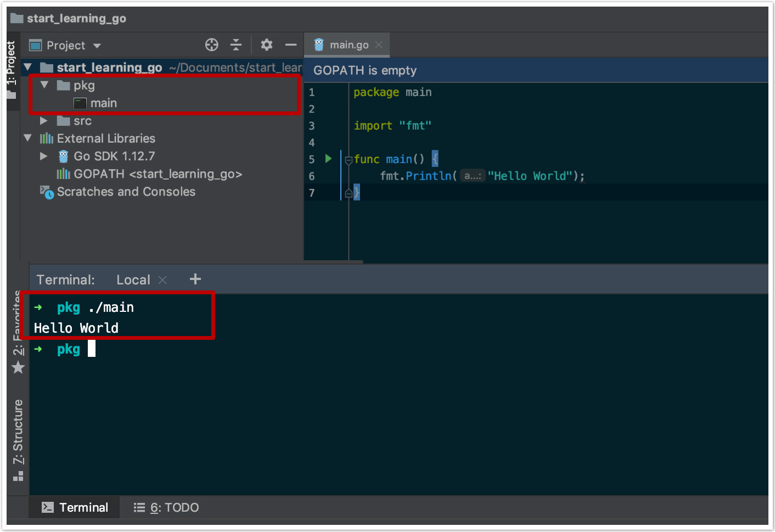Click the Go gopher icon on main.go tab
This screenshot has height=532, width=775.
[x=319, y=45]
